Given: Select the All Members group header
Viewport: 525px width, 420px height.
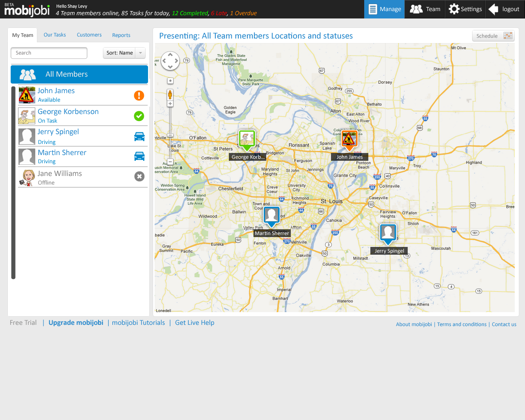Looking at the screenshot, I should (79, 74).
